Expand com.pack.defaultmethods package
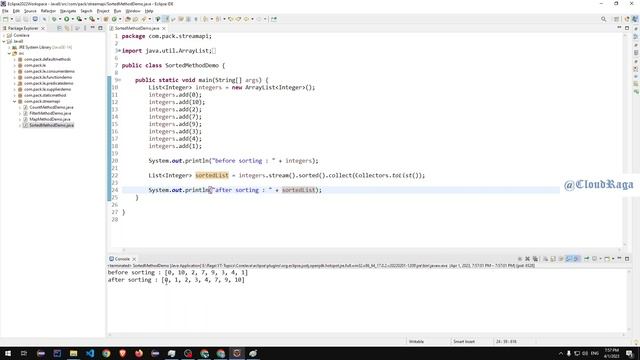The height and width of the screenshot is (360, 640). click(15, 59)
